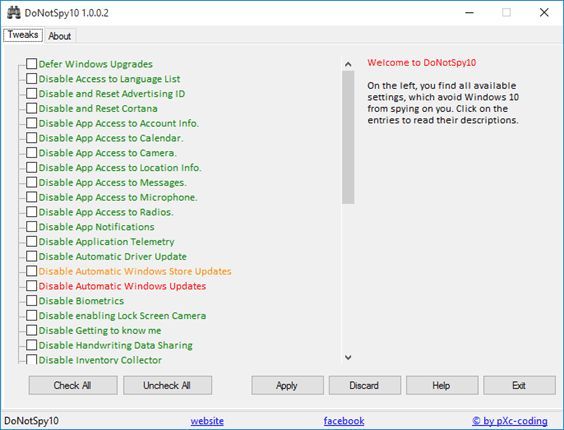Image resolution: width=564 pixels, height=430 pixels.
Task: Check Disable App Access to Camera box
Action: click(x=31, y=153)
